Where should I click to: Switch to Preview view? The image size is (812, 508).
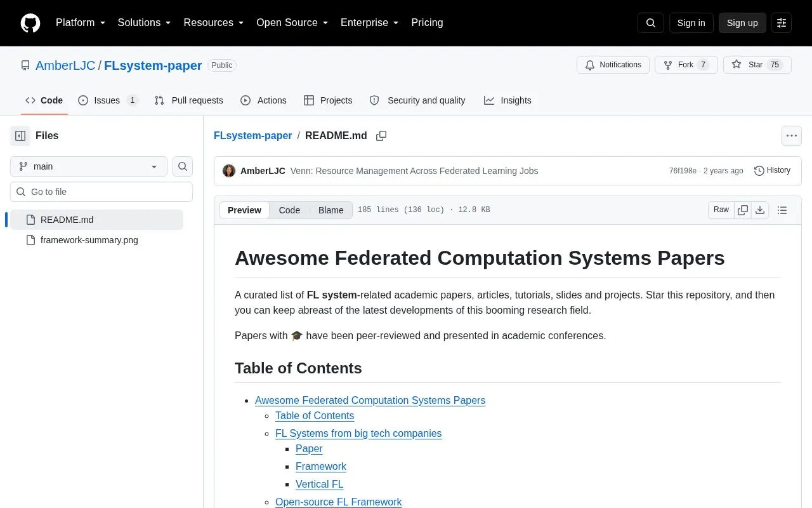click(244, 210)
